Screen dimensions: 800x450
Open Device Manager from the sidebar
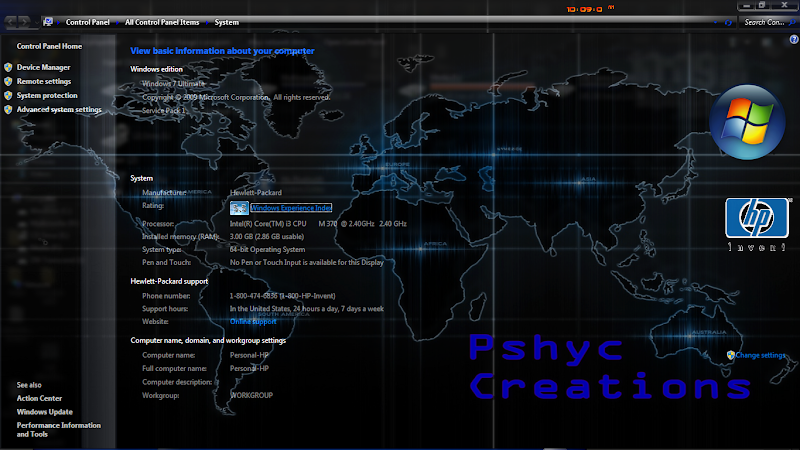[43, 67]
